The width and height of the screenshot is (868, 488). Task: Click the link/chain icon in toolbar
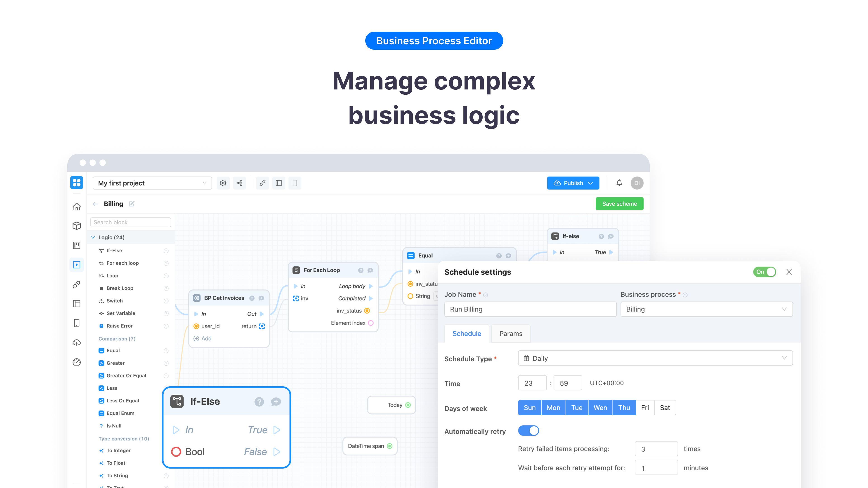coord(262,183)
